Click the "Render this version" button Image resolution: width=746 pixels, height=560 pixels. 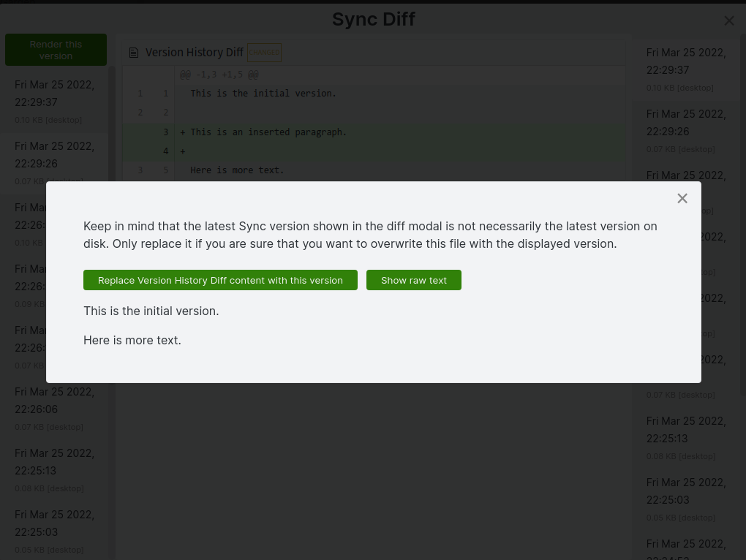(56, 50)
